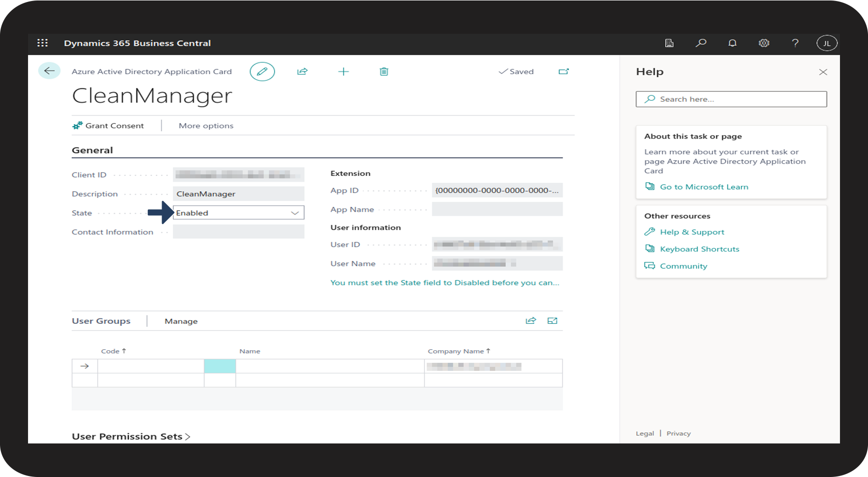This screenshot has height=477, width=868.
Task: Expand the User Groups part to full view
Action: 553,321
